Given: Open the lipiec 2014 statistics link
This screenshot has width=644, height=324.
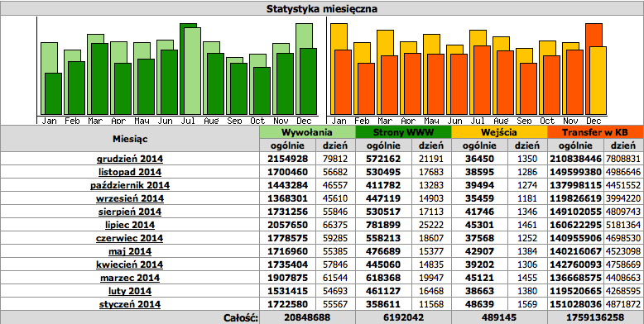Looking at the screenshot, I should [130, 225].
